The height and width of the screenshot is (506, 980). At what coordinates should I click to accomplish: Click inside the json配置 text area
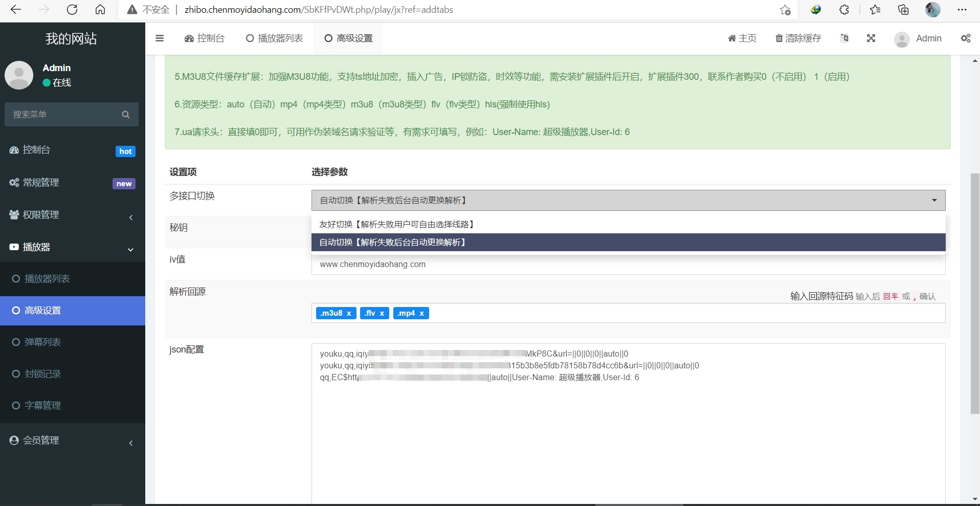(x=628, y=440)
